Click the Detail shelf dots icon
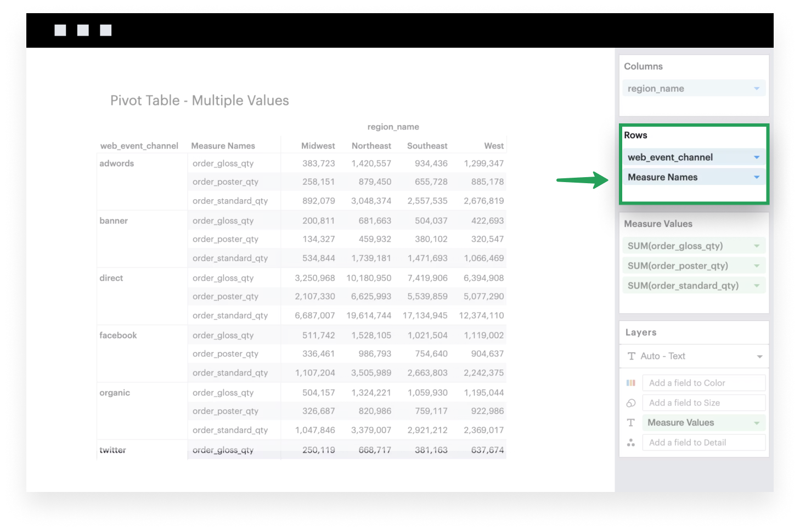The height and width of the screenshot is (532, 800). click(631, 442)
